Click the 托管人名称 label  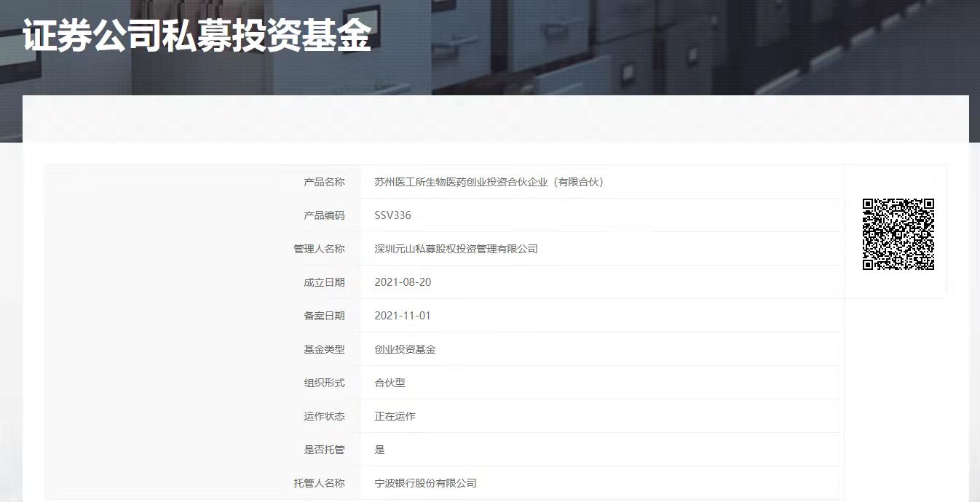tap(319, 483)
